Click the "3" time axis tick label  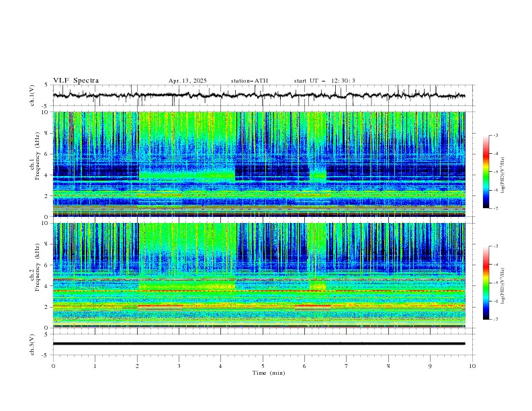pyautogui.click(x=179, y=366)
